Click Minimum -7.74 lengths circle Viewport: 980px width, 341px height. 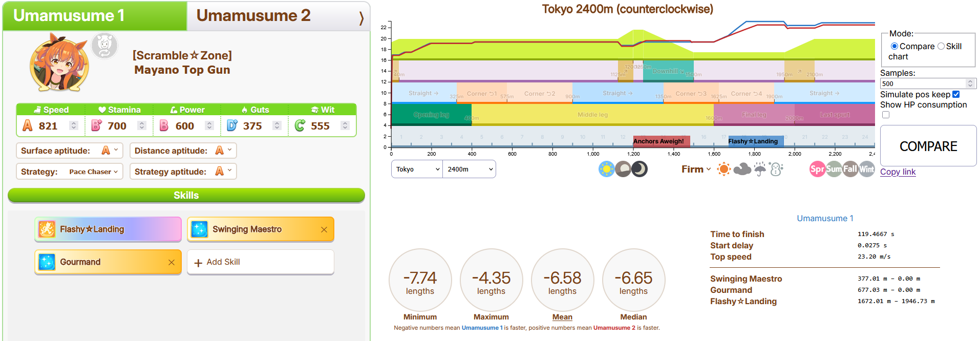click(x=420, y=280)
